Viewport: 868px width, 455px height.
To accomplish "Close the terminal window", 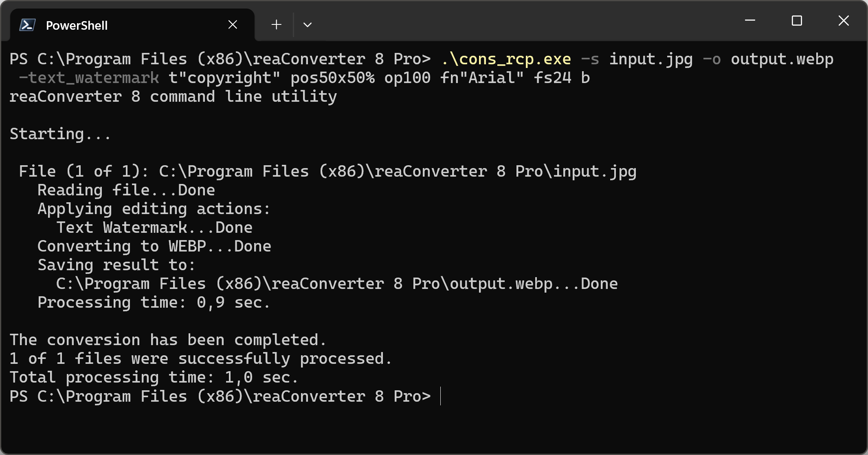I will pos(844,20).
